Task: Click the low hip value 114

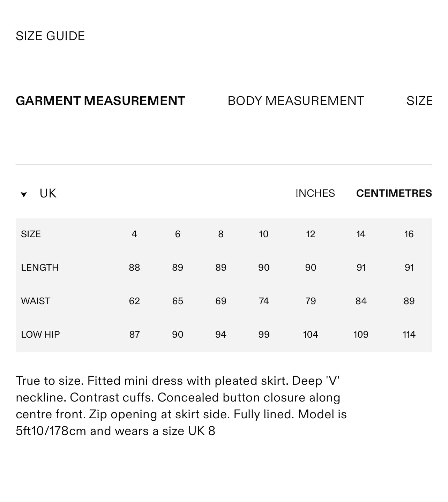Action: (x=409, y=335)
